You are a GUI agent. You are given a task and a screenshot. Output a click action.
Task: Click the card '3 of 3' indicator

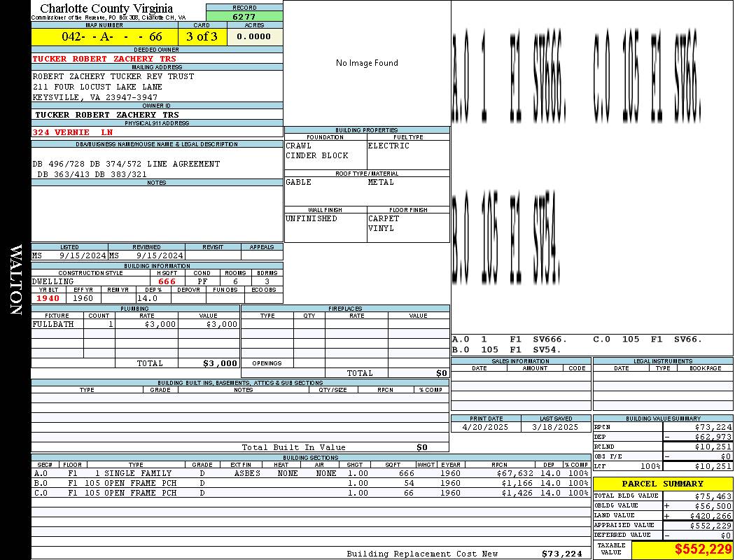(x=202, y=36)
